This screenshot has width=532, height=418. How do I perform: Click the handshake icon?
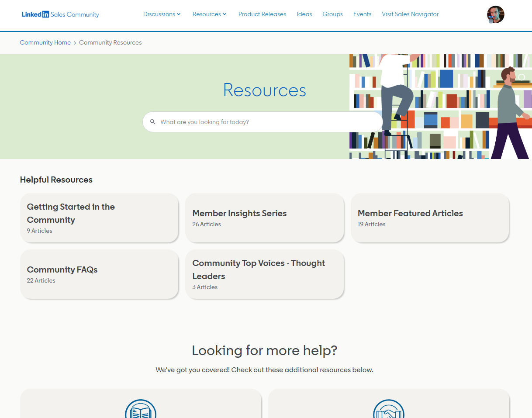tap(388, 411)
